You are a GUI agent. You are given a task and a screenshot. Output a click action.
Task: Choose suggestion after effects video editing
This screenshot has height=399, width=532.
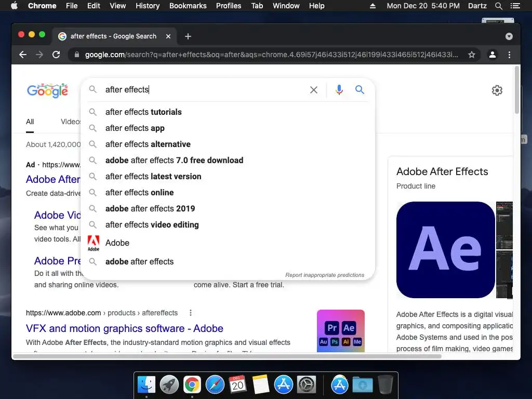[228, 224]
